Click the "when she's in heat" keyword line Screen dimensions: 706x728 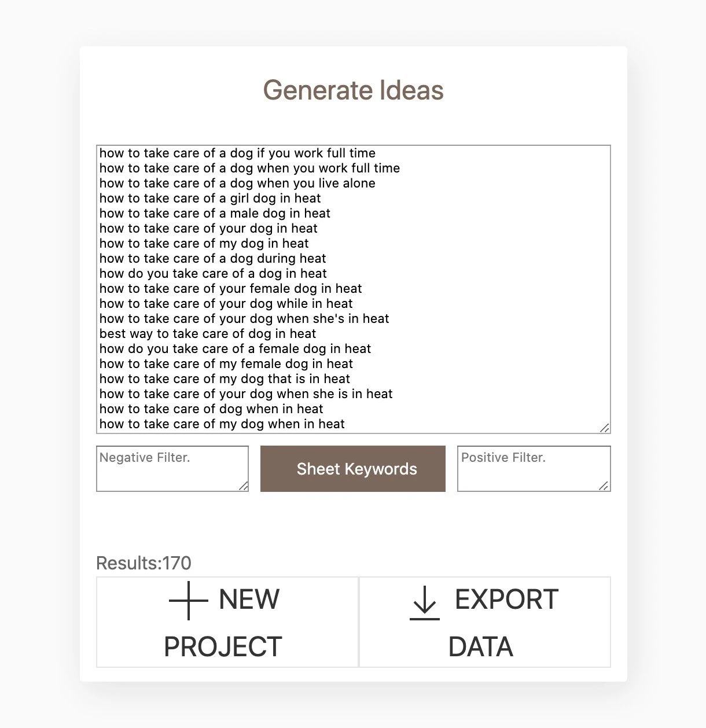pyautogui.click(x=244, y=319)
